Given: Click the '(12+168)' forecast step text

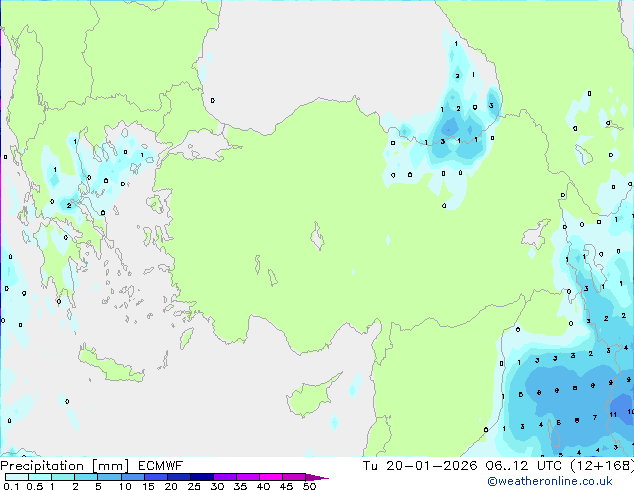Looking at the screenshot, I should click(602, 466).
